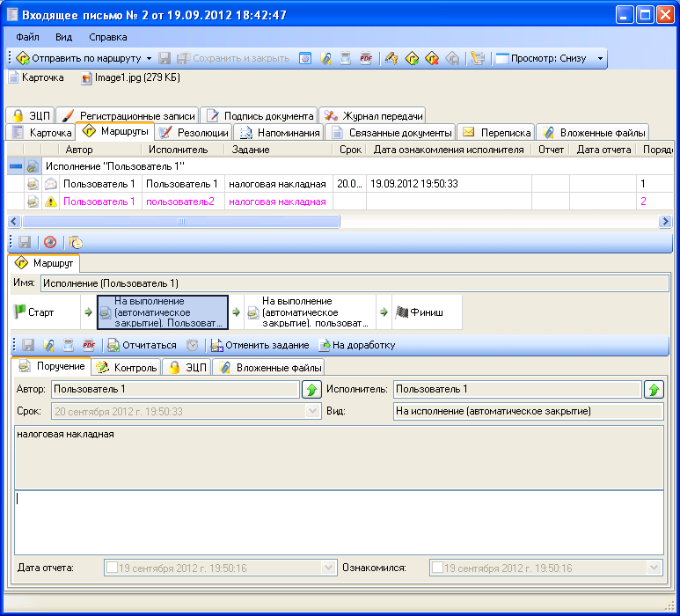Open the Справка menu
This screenshot has height=616, width=680.
[x=107, y=37]
